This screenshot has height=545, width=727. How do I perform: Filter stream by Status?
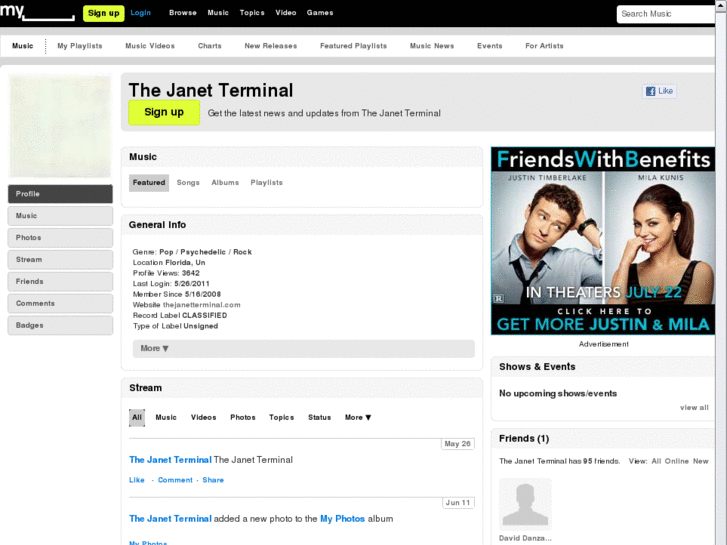(319, 417)
